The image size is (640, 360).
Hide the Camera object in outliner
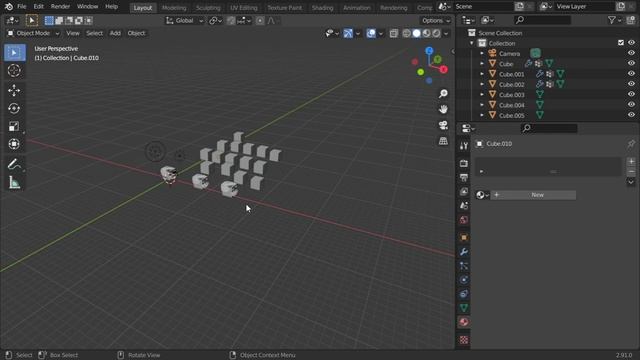(631, 53)
